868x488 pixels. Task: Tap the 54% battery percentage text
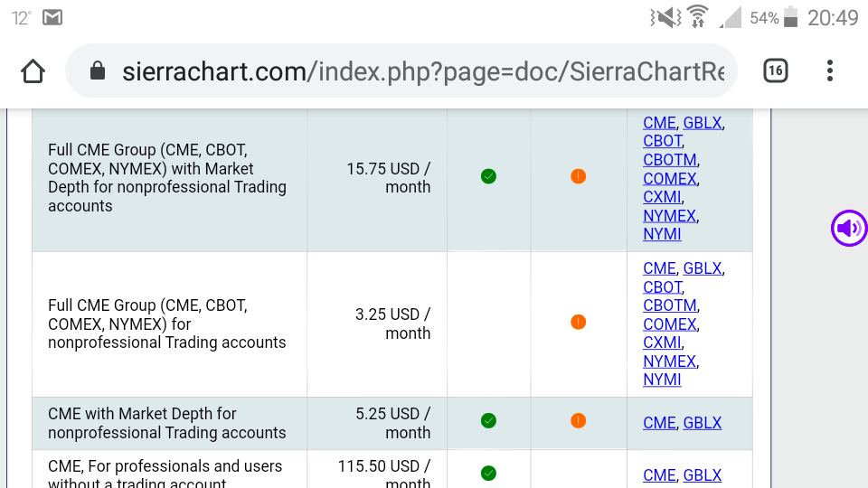[x=764, y=18]
